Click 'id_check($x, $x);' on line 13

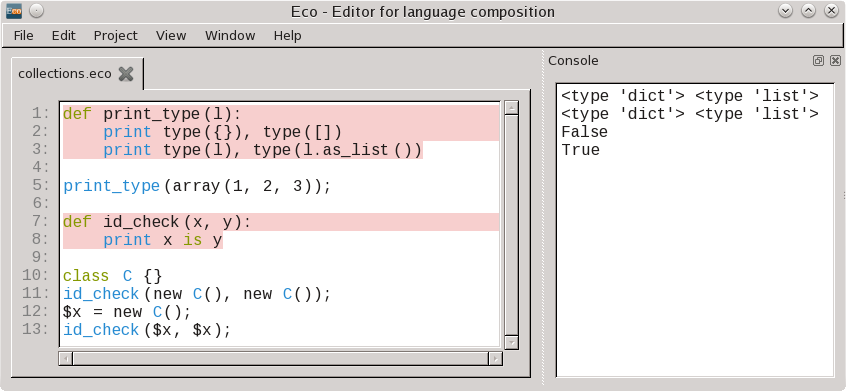pyautogui.click(x=147, y=330)
